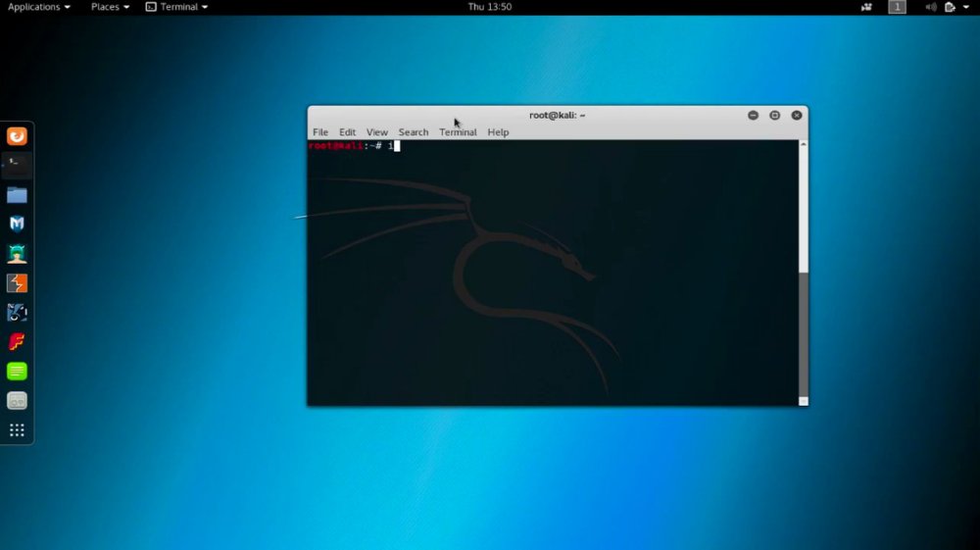Launch Faraday red F dock icon
The width and height of the screenshot is (980, 550).
pos(17,342)
